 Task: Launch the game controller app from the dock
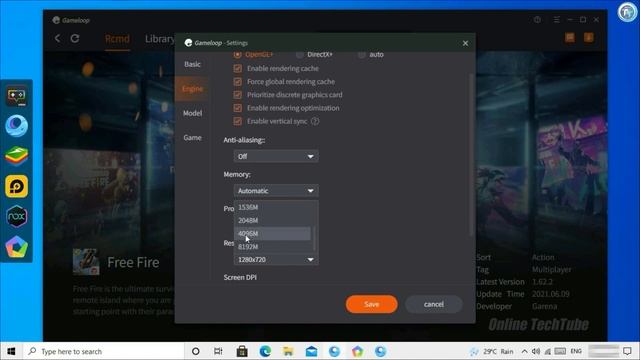(x=17, y=96)
